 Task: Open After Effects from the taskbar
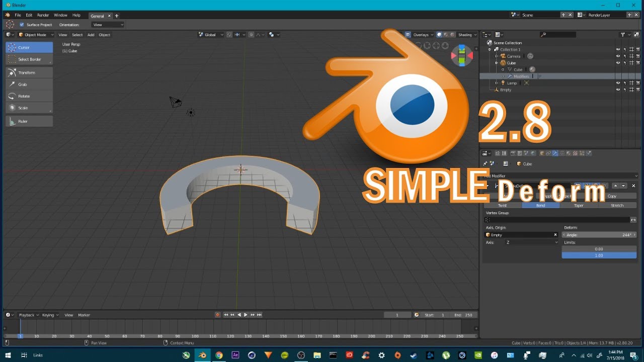click(235, 355)
